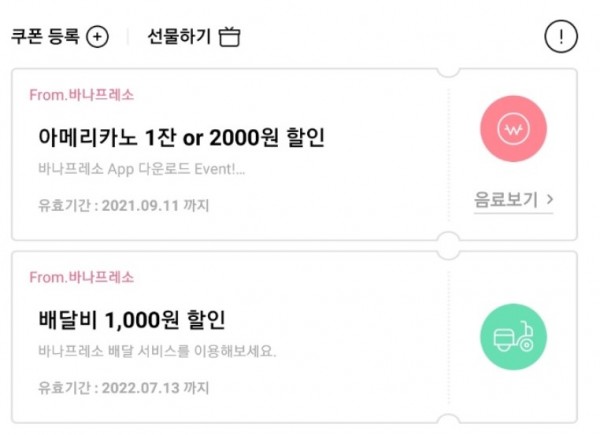Open the 음료보기 link
Image resolution: width=600 pixels, height=435 pixels.
pos(507,200)
